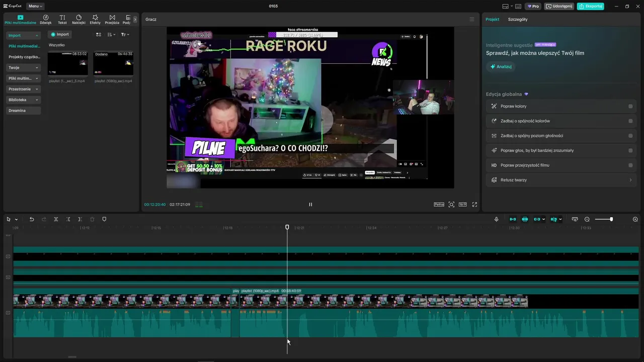The image size is (644, 362).
Task: Open keyboard shortcuts icon in title bar
Action: click(x=518, y=6)
